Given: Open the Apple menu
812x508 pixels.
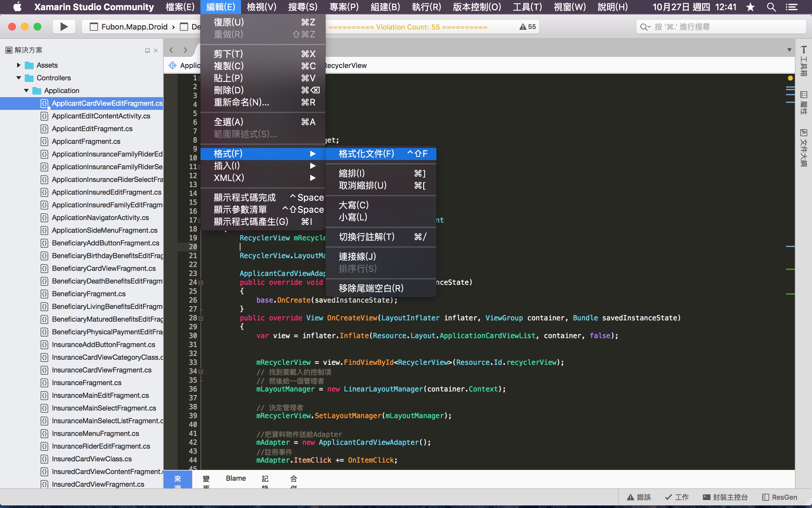Looking at the screenshot, I should 17,7.
